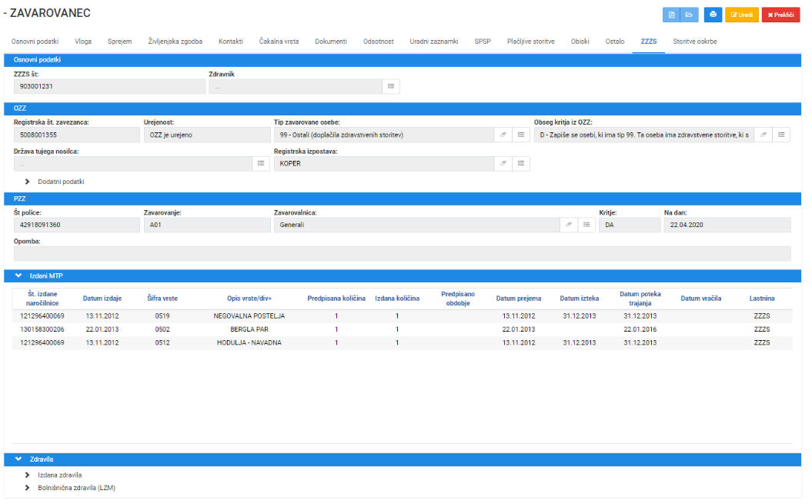Sort by Datum izdaje column header

pyautogui.click(x=102, y=299)
